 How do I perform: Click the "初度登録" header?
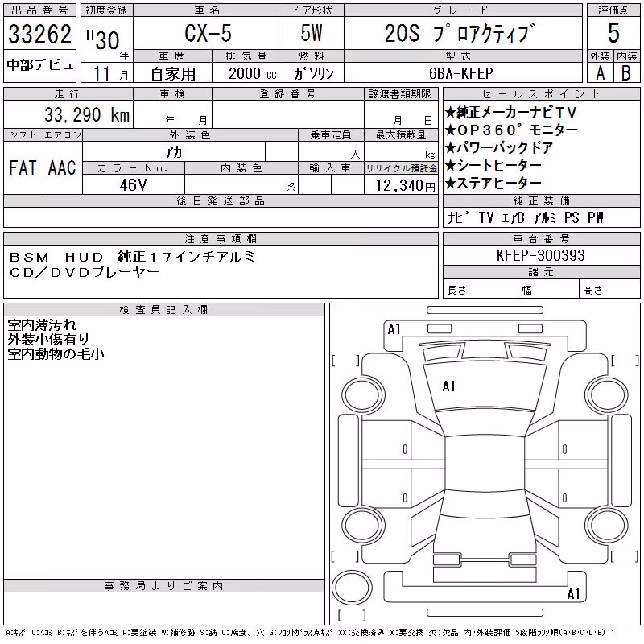(x=106, y=10)
